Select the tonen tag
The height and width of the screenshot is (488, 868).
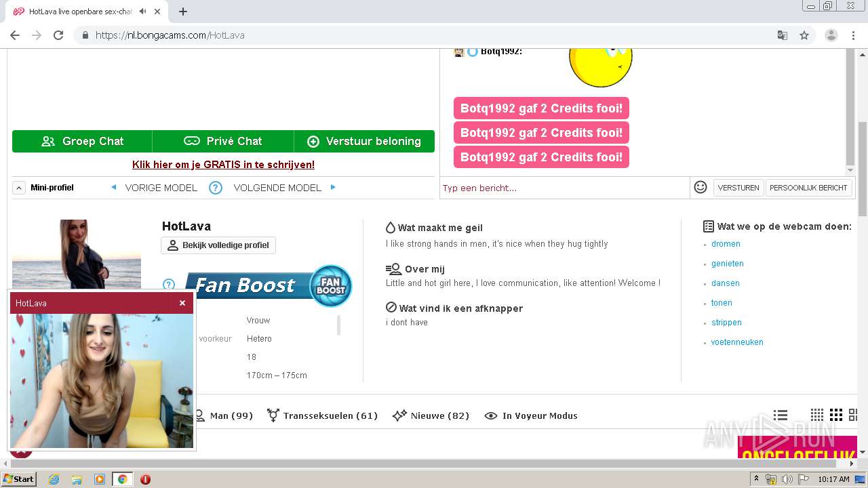pos(722,303)
